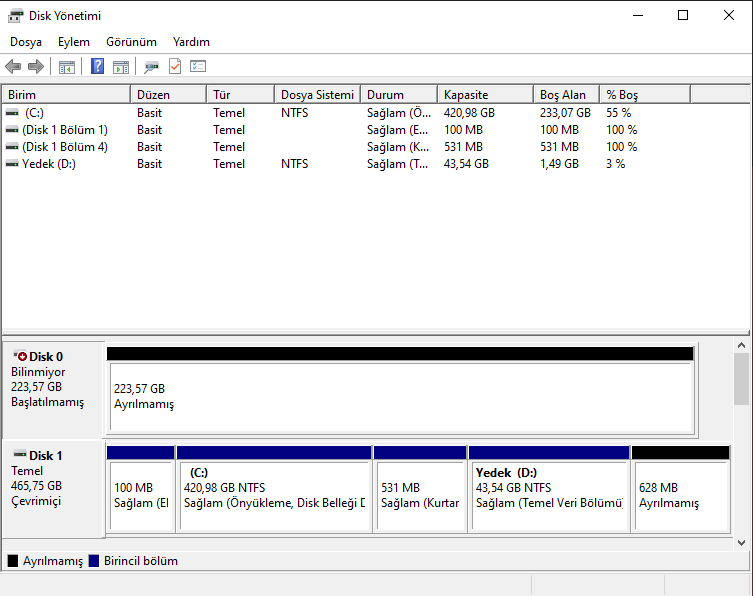
Task: Open the Görünüm menu
Action: click(x=131, y=42)
